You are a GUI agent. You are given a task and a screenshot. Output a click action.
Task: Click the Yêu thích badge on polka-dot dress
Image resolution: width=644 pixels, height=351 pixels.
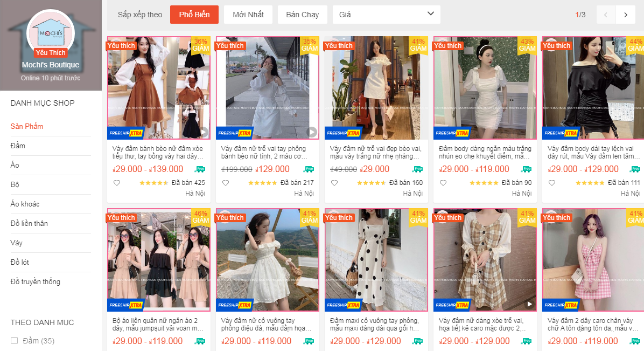pyautogui.click(x=339, y=218)
